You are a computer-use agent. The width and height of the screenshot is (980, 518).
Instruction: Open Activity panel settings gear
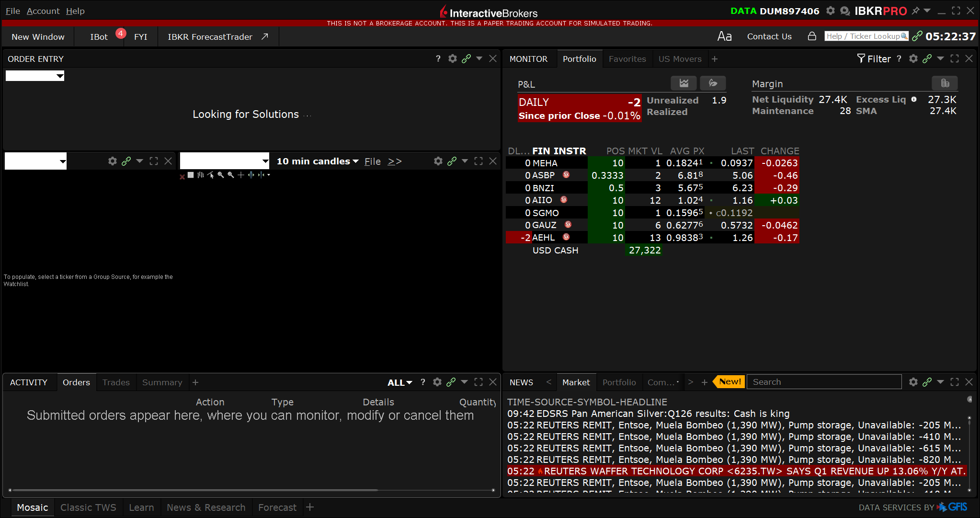[437, 382]
